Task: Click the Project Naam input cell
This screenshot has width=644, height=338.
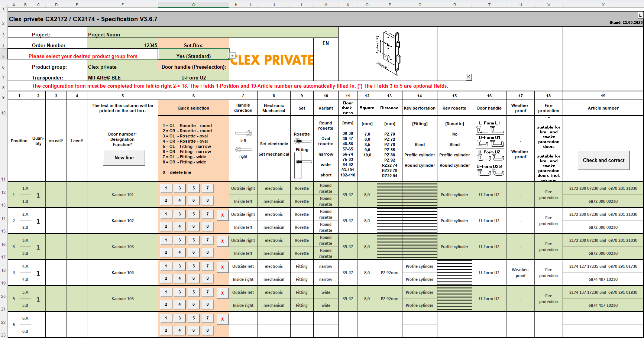Action: [x=212, y=35]
